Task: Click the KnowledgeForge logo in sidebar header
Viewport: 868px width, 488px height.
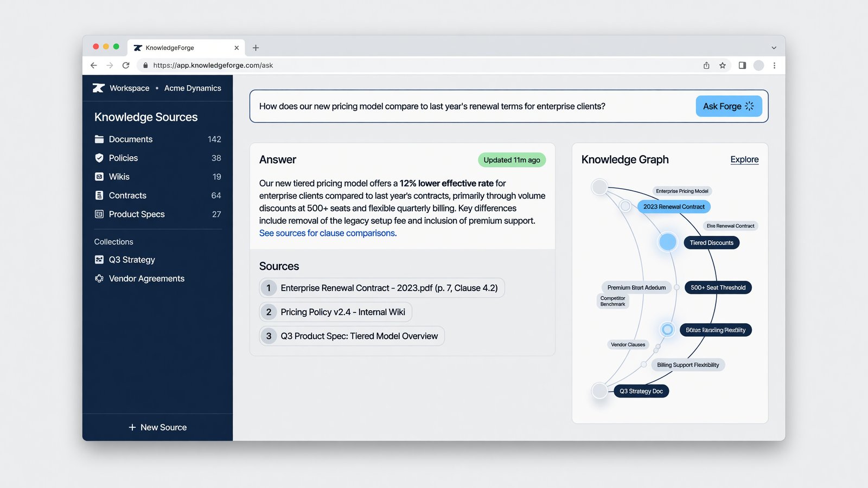Action: [98, 88]
